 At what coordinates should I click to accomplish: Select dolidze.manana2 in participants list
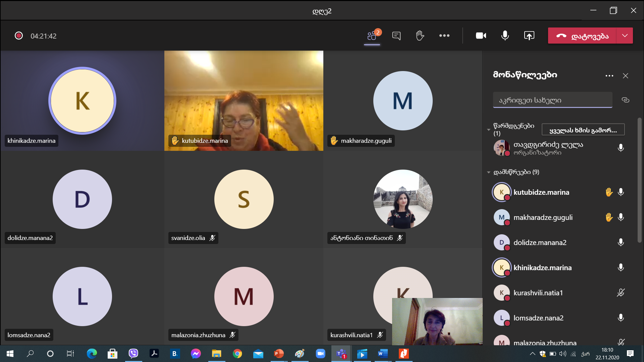(540, 242)
